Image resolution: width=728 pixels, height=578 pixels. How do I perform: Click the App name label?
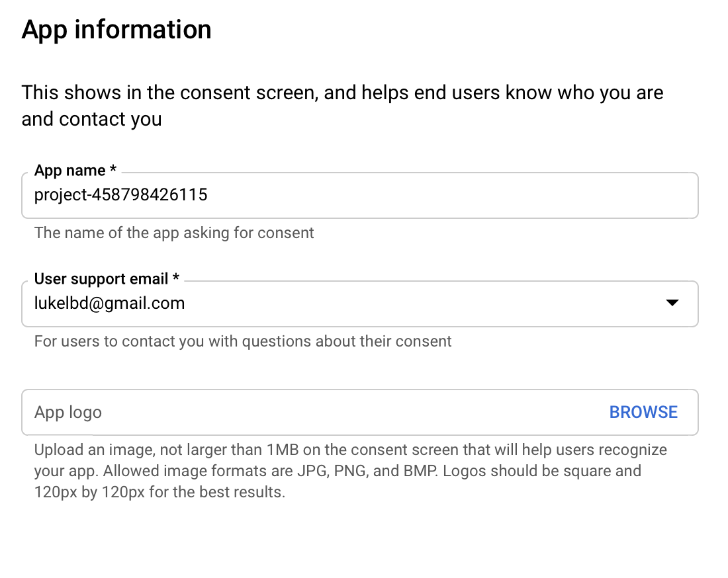[71, 170]
